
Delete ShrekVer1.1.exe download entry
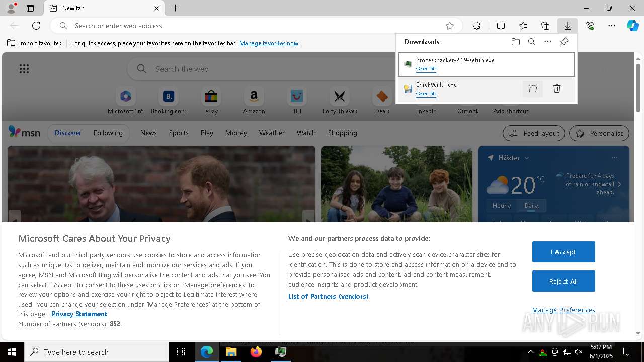[x=556, y=89]
